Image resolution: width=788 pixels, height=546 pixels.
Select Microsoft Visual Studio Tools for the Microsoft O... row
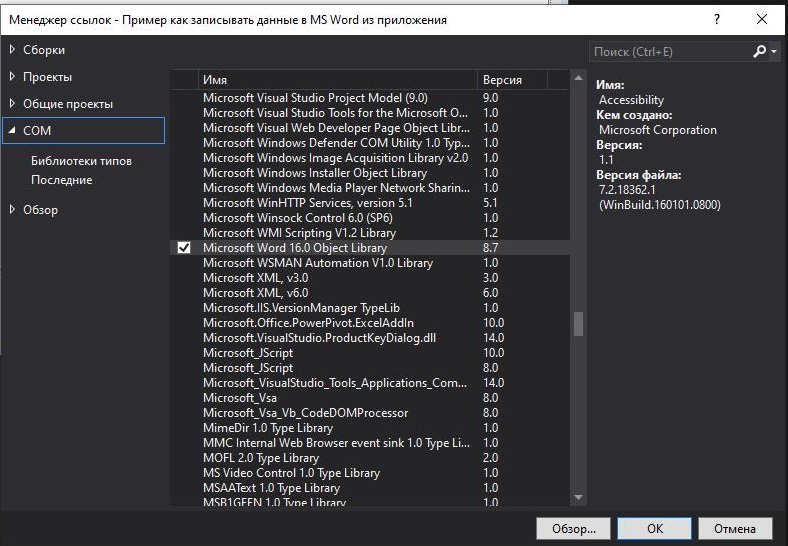pos(370,113)
